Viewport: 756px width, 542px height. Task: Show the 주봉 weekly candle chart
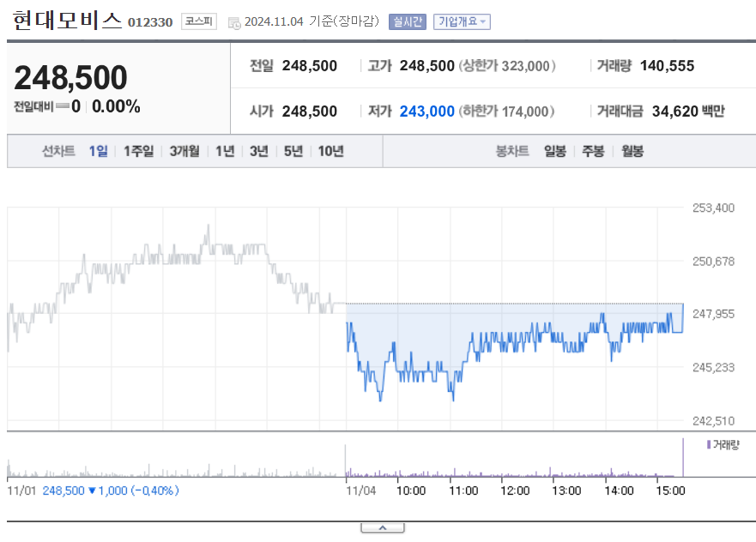(593, 151)
